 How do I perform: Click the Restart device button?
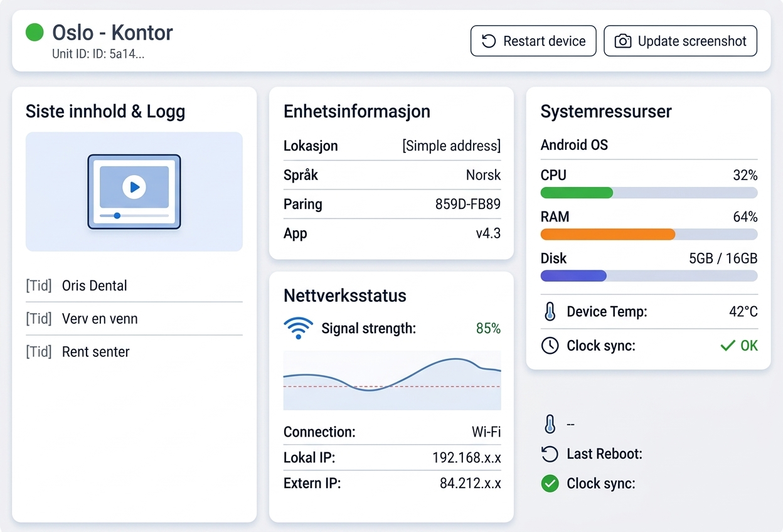point(533,41)
